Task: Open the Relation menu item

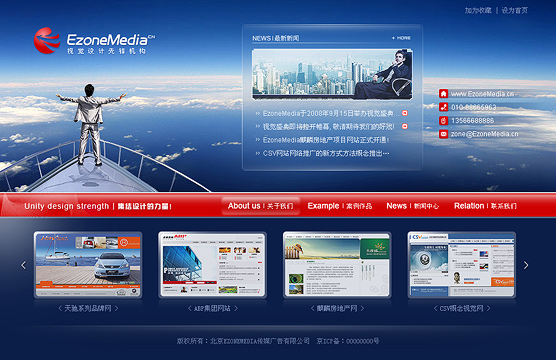Action: click(x=485, y=206)
